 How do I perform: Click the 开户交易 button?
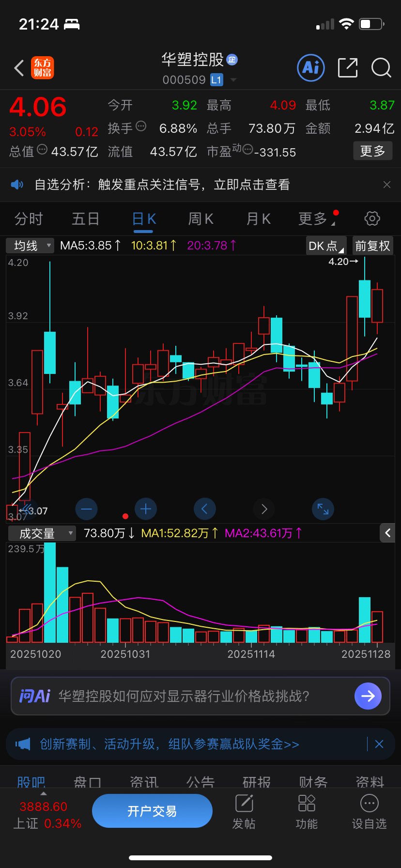coord(152,811)
